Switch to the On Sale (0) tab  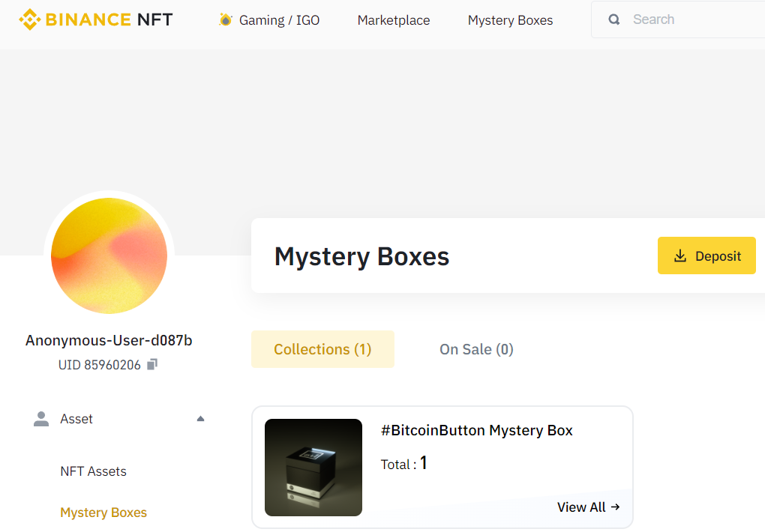pyautogui.click(x=477, y=349)
